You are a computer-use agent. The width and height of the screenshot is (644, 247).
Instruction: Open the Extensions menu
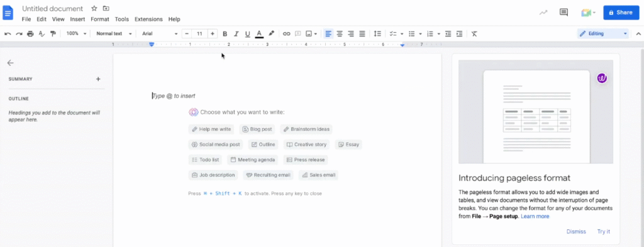tap(148, 19)
